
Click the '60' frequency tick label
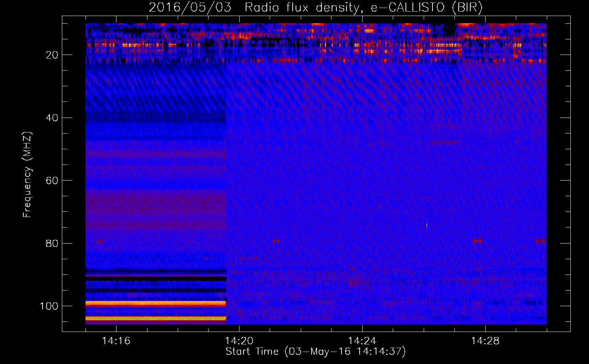coord(52,181)
